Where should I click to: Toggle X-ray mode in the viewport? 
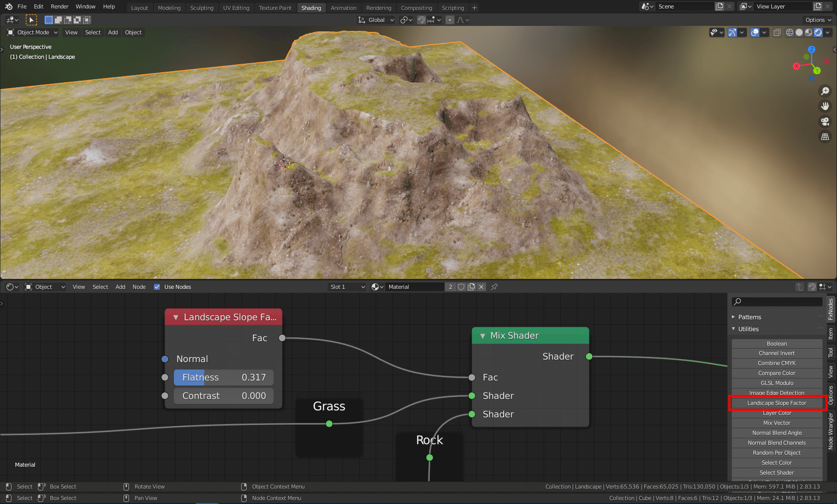(x=777, y=32)
